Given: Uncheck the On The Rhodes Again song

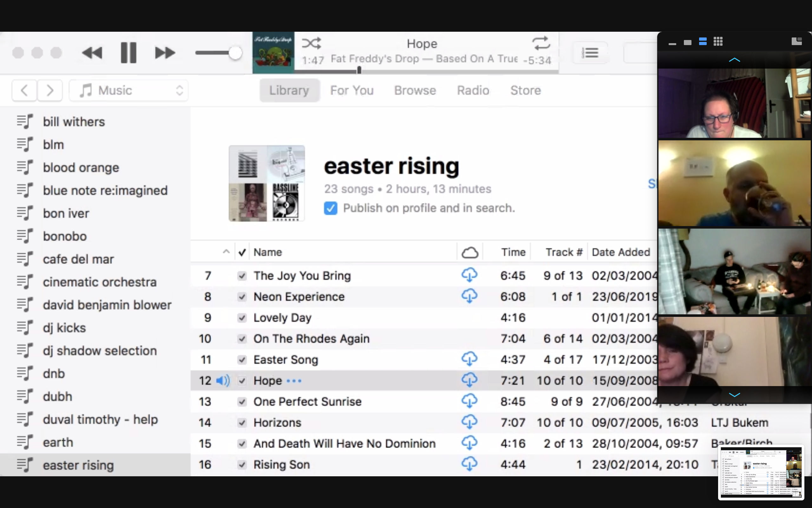Looking at the screenshot, I should point(242,339).
